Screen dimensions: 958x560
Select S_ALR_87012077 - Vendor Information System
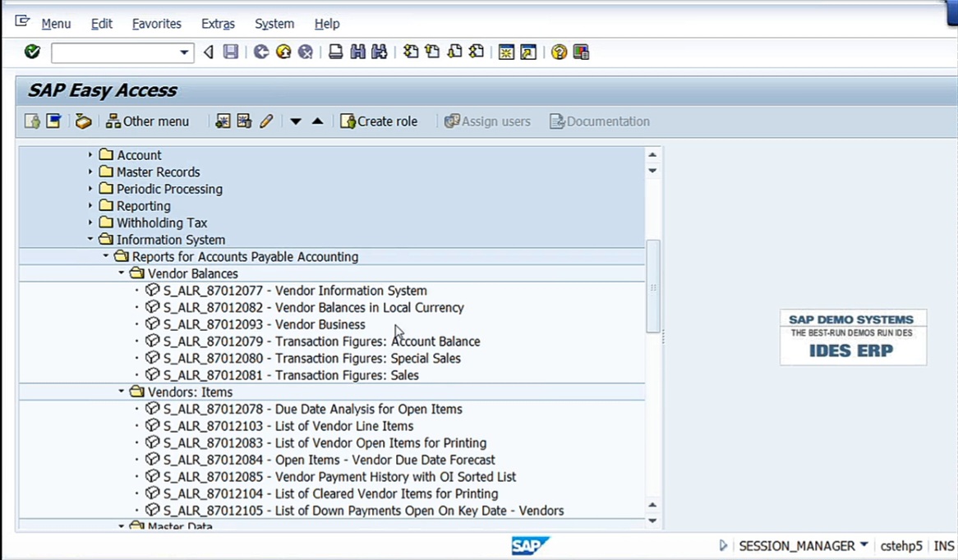pos(294,291)
